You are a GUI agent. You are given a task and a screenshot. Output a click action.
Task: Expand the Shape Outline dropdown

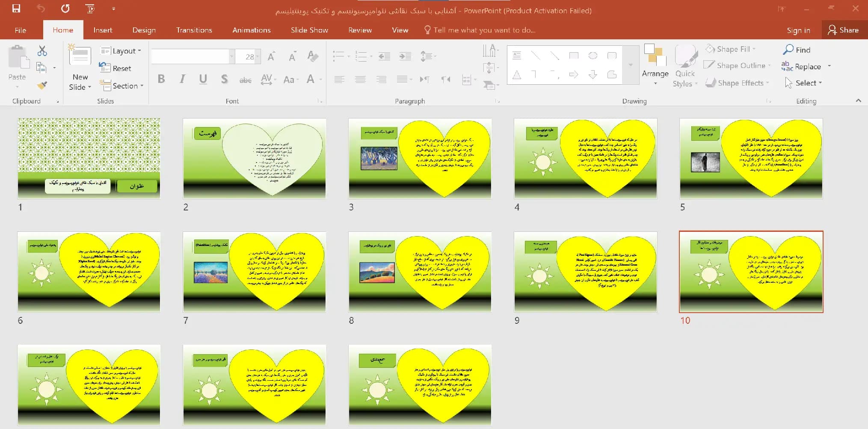[x=737, y=65]
